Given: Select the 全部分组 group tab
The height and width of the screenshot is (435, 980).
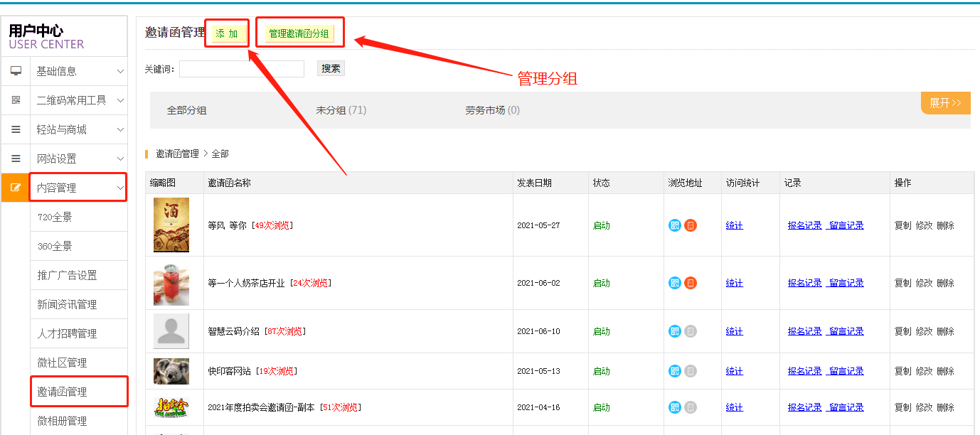Looking at the screenshot, I should coord(186,110).
